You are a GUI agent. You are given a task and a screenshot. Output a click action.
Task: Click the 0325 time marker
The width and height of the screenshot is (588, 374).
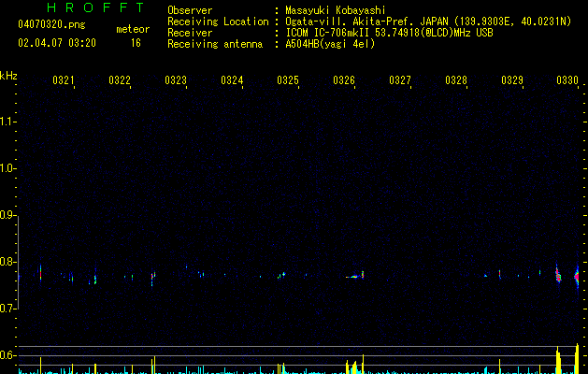288,79
